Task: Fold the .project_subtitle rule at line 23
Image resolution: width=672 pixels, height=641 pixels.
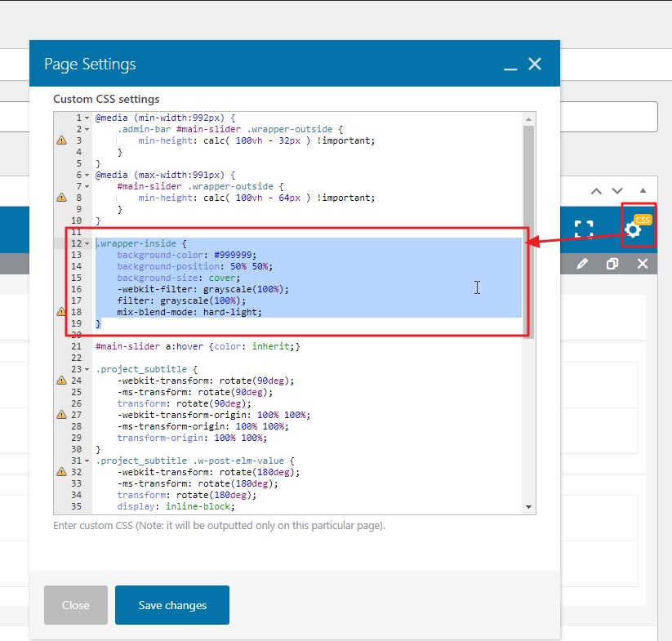Action: click(87, 369)
